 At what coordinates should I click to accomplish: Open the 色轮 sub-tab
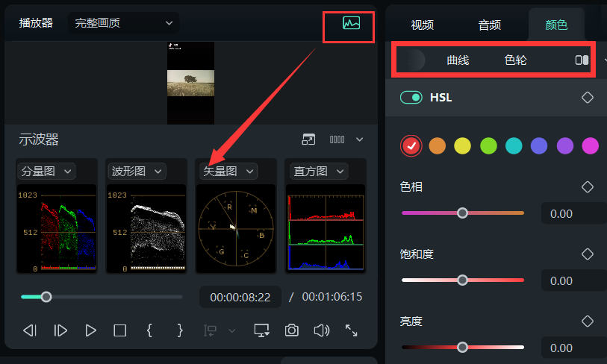516,60
